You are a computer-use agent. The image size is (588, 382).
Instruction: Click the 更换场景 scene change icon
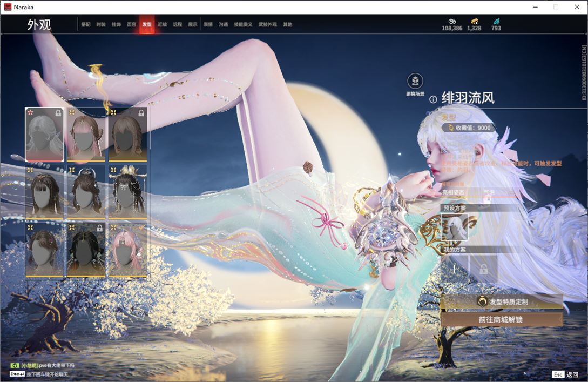[415, 81]
